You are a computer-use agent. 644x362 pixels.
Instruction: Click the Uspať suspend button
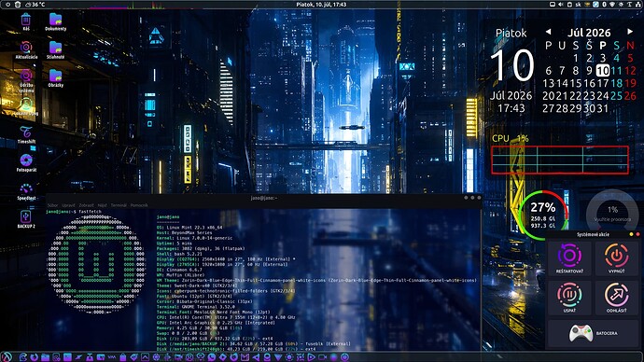[569, 298]
